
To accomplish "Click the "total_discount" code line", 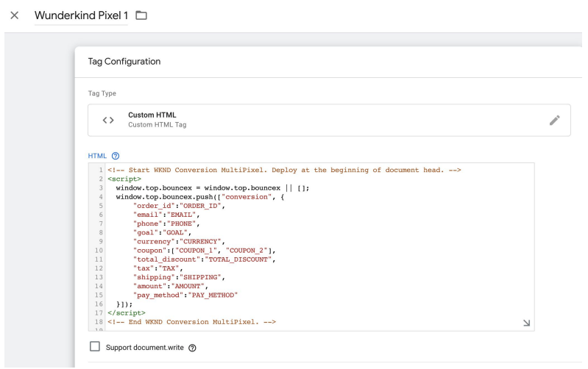I will [x=205, y=259].
